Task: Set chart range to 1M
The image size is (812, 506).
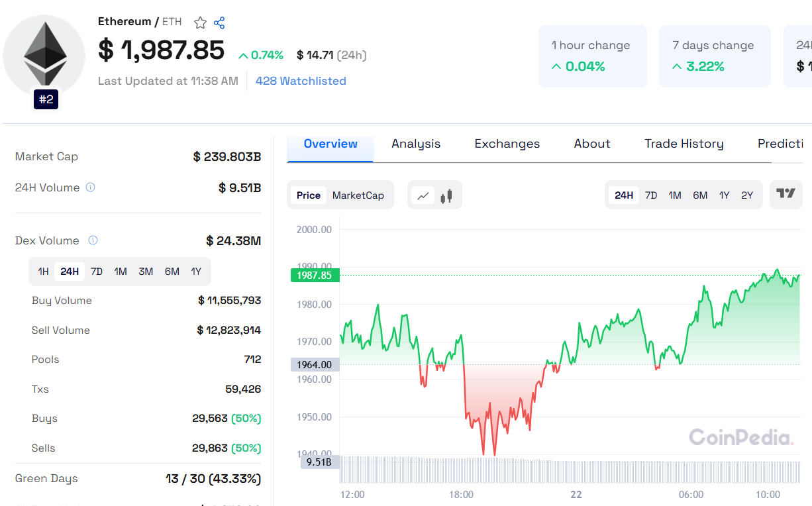Action: pyautogui.click(x=675, y=195)
